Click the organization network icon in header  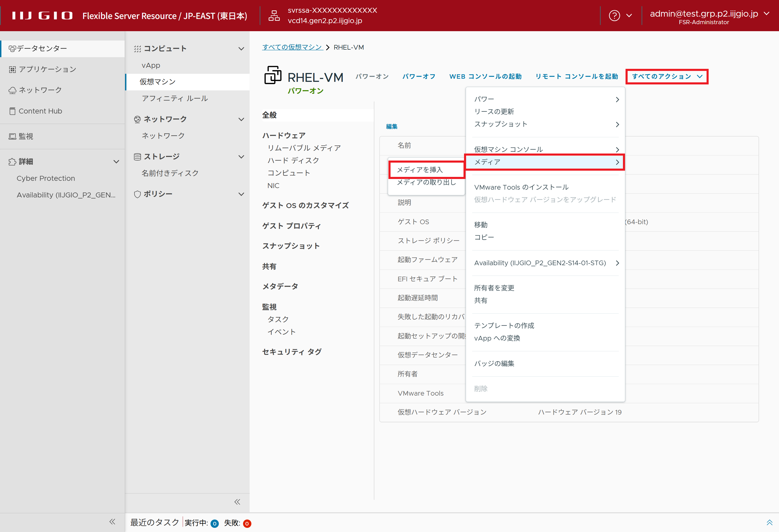tap(274, 15)
